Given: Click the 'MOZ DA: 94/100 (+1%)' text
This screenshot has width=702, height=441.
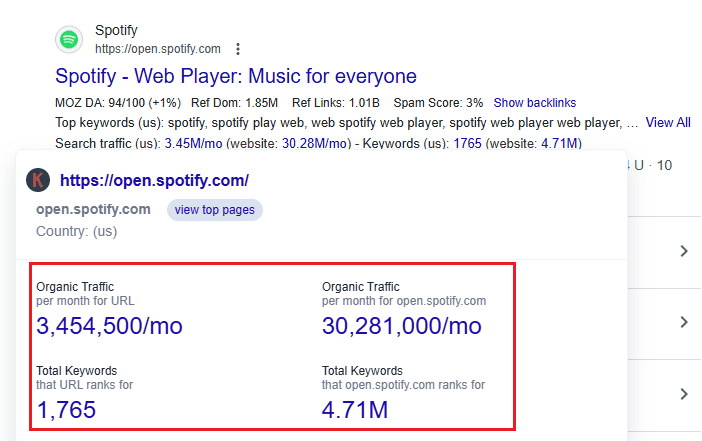Looking at the screenshot, I should pyautogui.click(x=118, y=103).
